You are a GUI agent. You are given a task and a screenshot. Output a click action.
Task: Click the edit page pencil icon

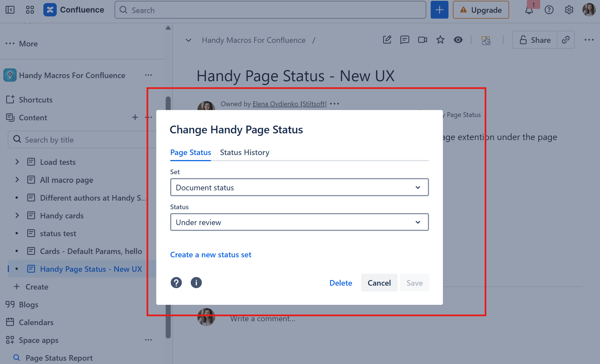coord(387,40)
